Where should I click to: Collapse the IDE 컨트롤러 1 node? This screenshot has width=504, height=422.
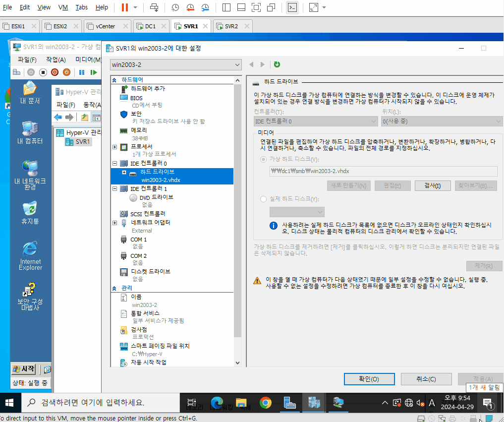pyautogui.click(x=115, y=189)
